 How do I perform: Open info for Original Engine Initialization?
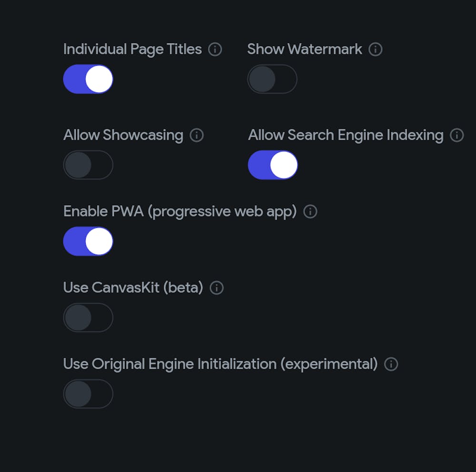pos(391,364)
